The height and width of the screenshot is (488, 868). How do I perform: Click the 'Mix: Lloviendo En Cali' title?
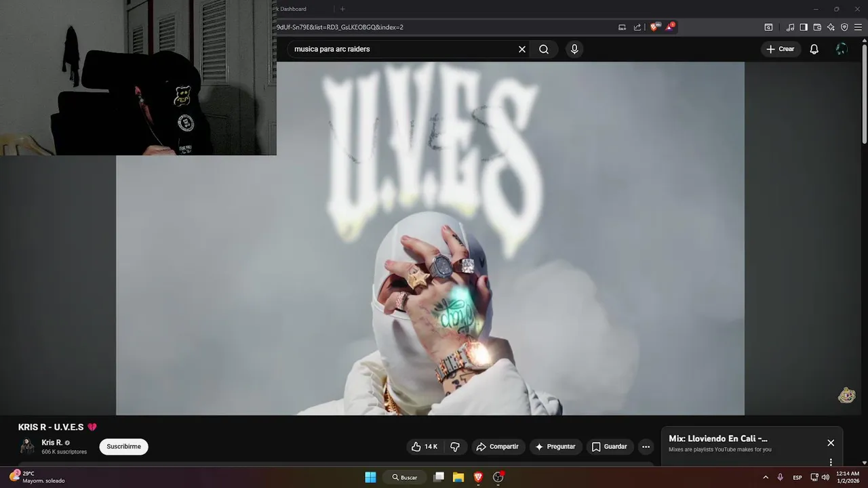pyautogui.click(x=718, y=439)
